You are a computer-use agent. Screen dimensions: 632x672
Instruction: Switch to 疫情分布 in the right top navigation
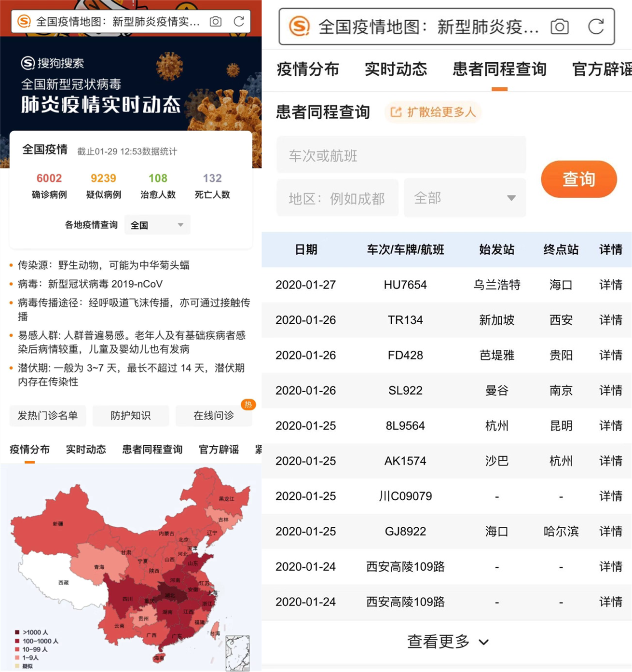pyautogui.click(x=308, y=69)
